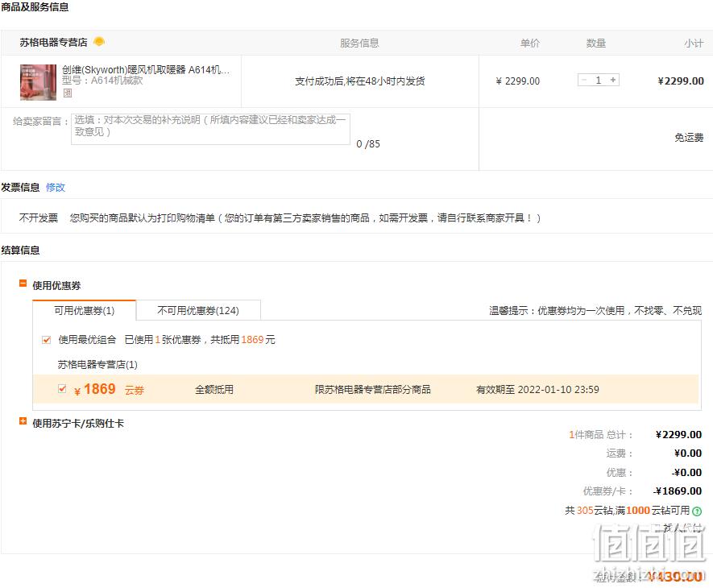Click the 优惠券/卡 amount -¥1869.00
Viewport: 713px width, 588px height.
click(678, 491)
